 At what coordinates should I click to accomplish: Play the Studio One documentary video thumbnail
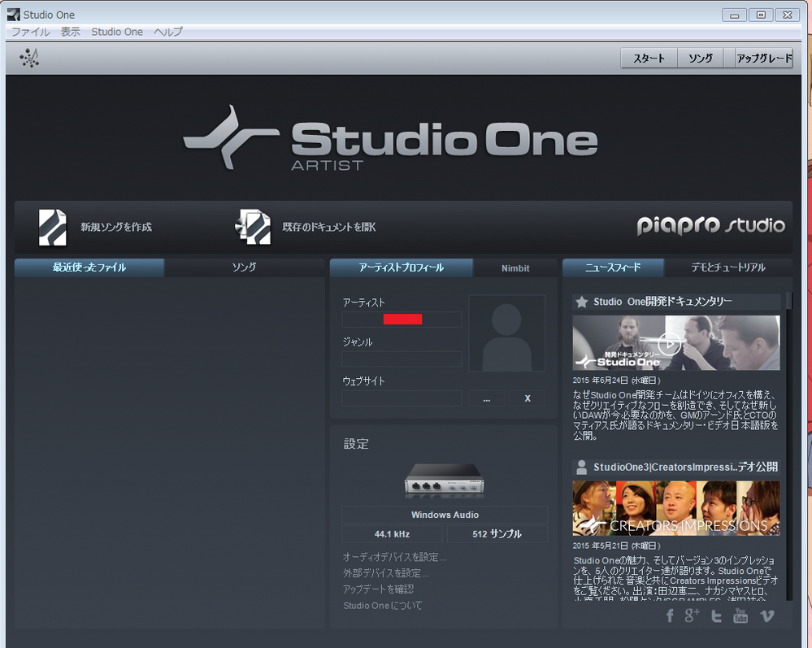pos(675,342)
